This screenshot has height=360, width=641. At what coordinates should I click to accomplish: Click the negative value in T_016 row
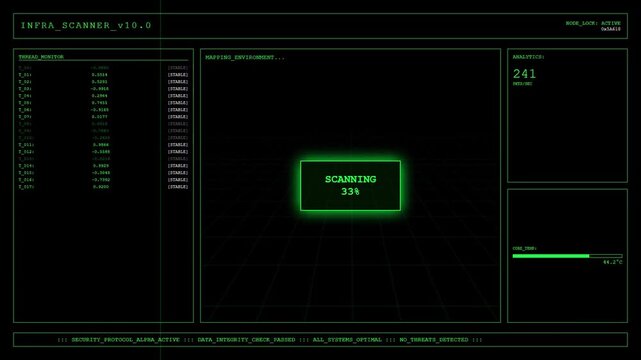(101, 179)
